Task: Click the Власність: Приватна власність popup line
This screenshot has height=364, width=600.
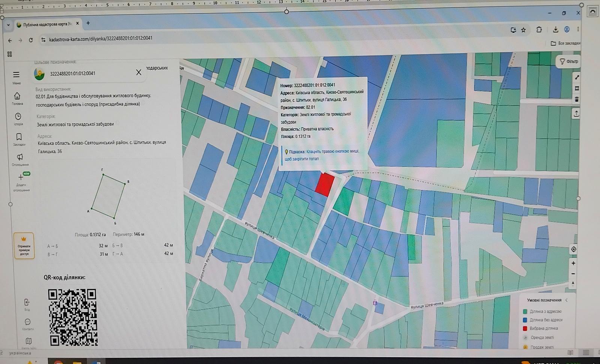Action: pyautogui.click(x=307, y=129)
